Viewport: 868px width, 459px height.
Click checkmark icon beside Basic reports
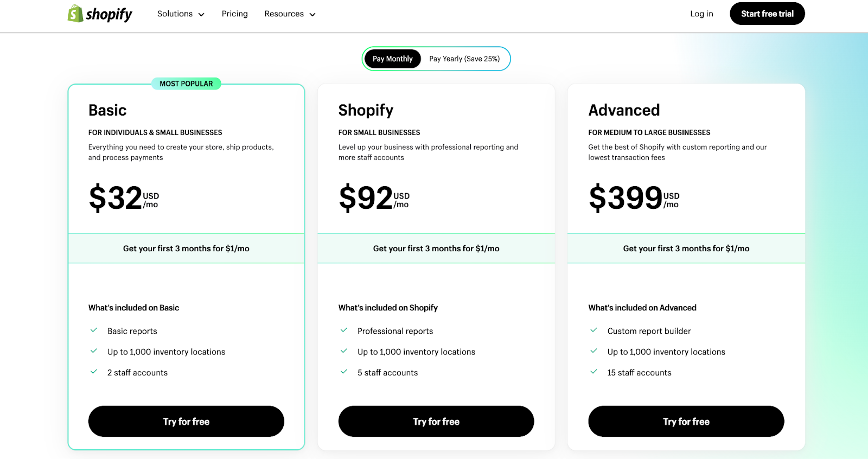(x=94, y=330)
